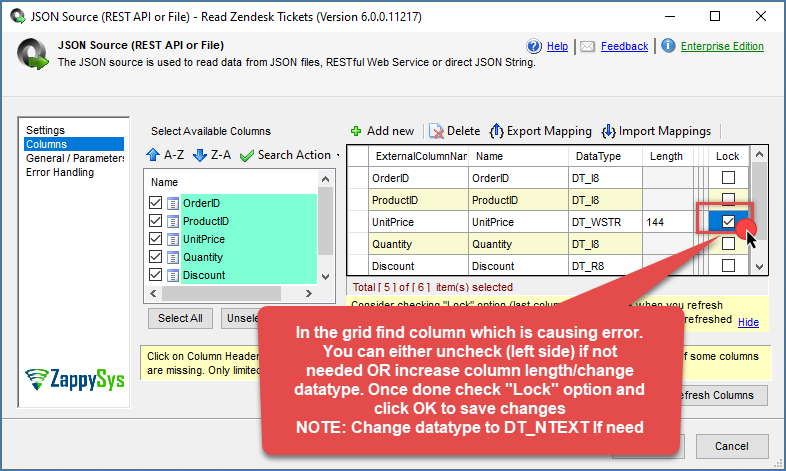The width and height of the screenshot is (786, 471).
Task: Click the Delete mapping icon
Action: coord(436,131)
